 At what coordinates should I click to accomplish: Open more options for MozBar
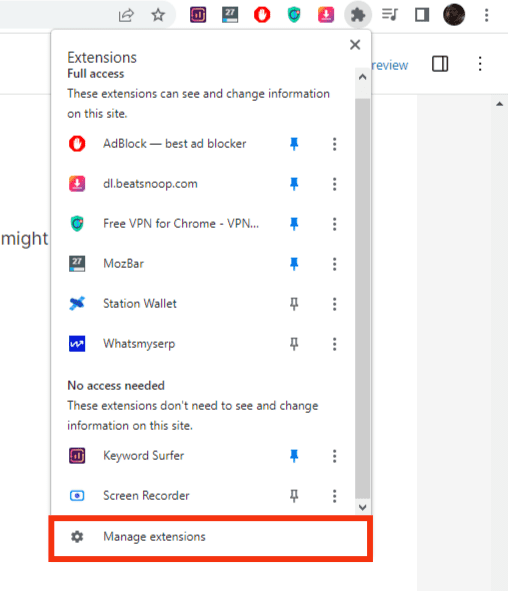click(x=334, y=264)
